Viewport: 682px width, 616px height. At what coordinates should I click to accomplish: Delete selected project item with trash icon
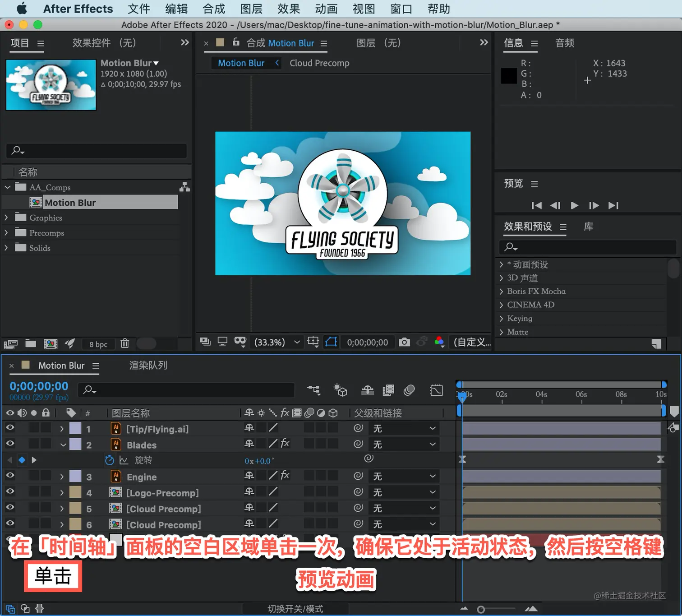125,343
